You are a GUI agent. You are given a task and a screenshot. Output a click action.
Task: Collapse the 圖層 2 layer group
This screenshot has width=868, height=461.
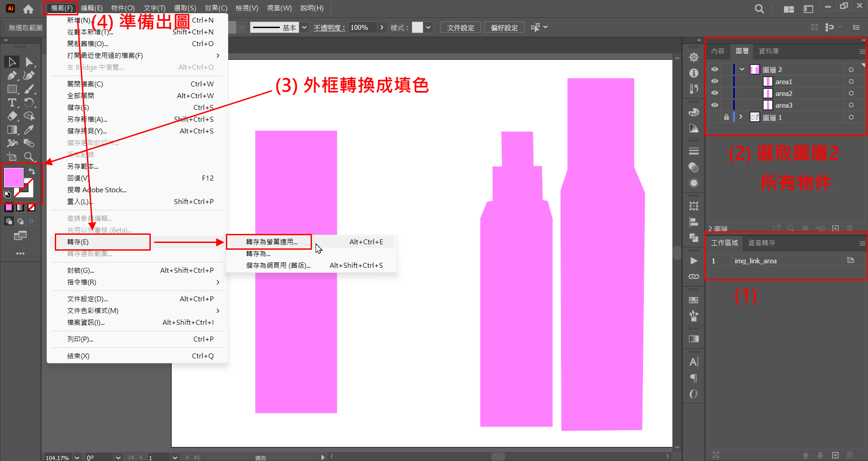[742, 69]
